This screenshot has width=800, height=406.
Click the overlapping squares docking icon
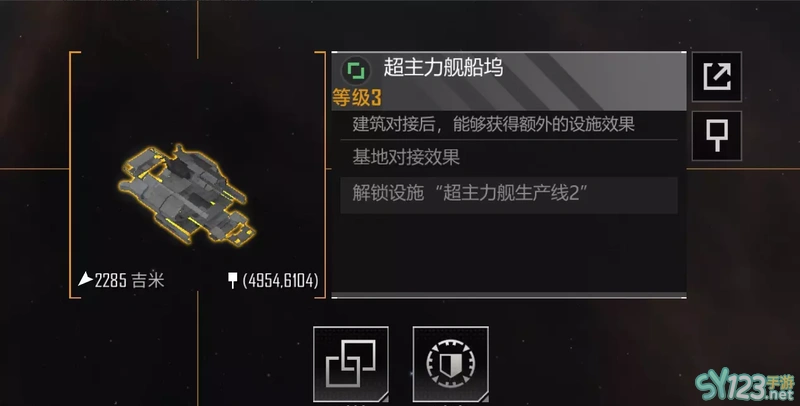click(x=351, y=364)
